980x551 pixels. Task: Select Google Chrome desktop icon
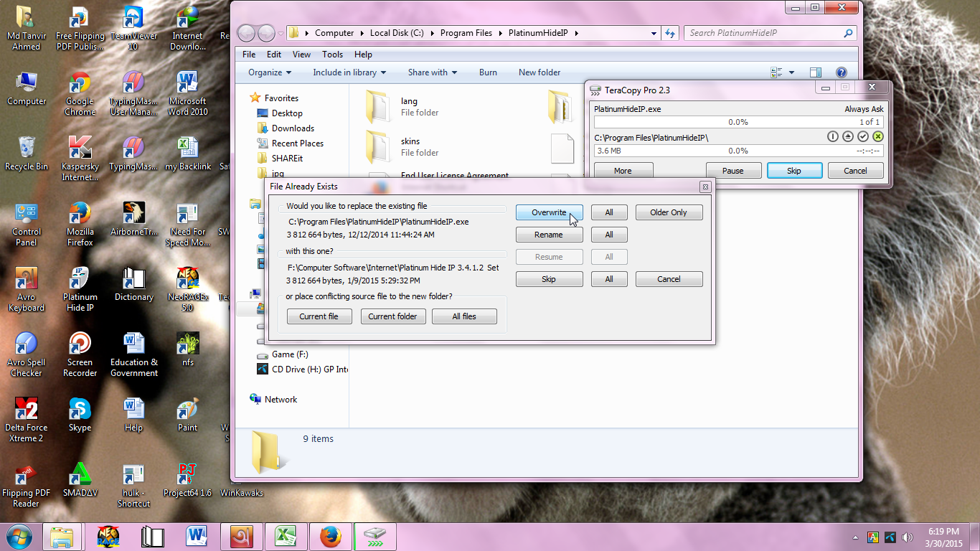coord(80,93)
